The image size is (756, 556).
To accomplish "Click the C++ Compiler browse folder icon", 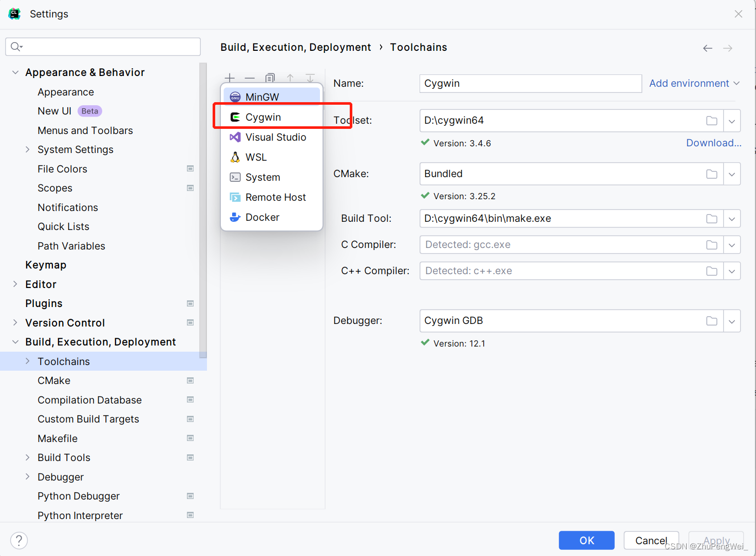I will 712,271.
